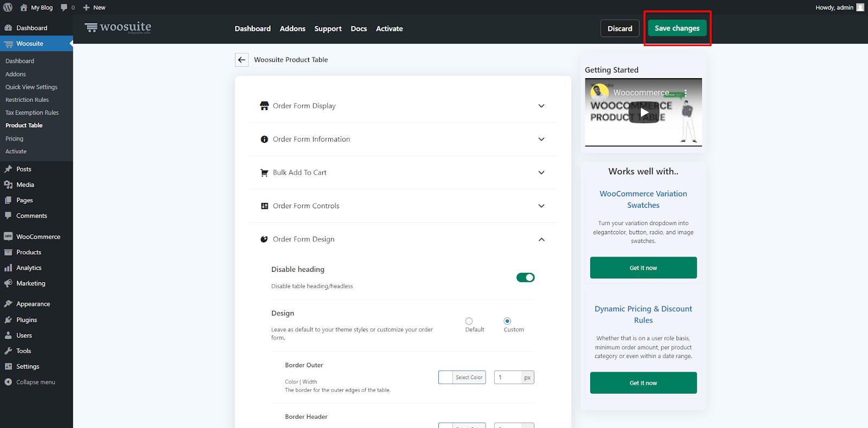Image resolution: width=868 pixels, height=428 pixels.
Task: Click the Analytics bar chart icon
Action: [8, 268]
